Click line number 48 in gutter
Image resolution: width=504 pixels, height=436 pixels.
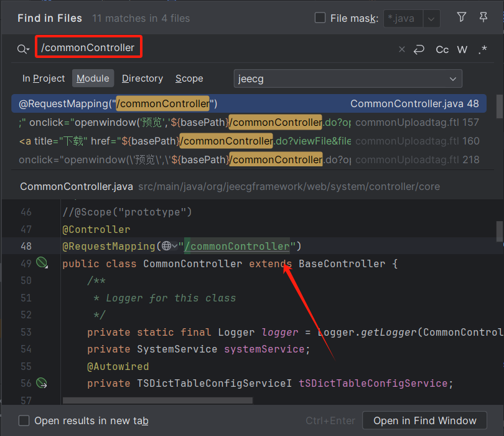pos(26,247)
